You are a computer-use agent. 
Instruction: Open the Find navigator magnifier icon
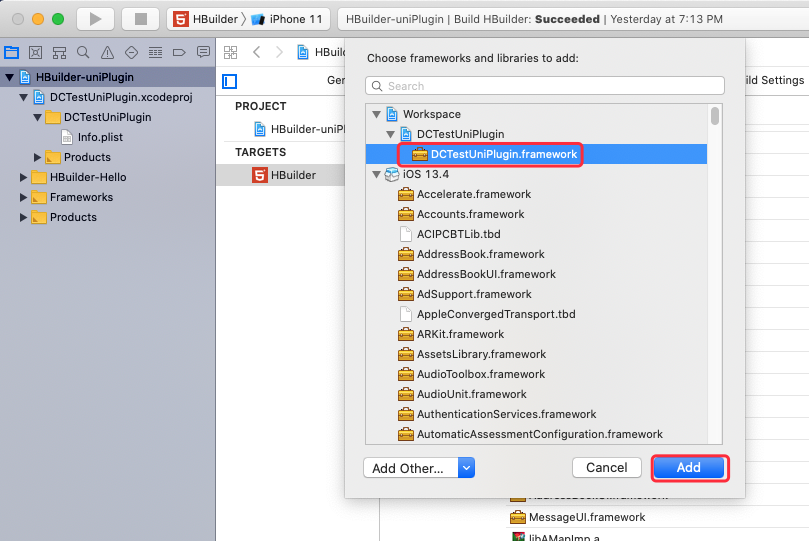[83, 52]
